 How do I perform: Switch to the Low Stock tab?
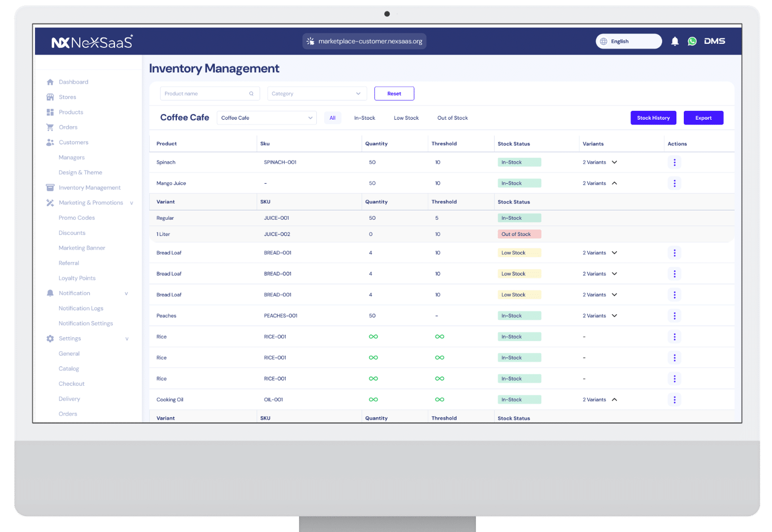coord(406,118)
